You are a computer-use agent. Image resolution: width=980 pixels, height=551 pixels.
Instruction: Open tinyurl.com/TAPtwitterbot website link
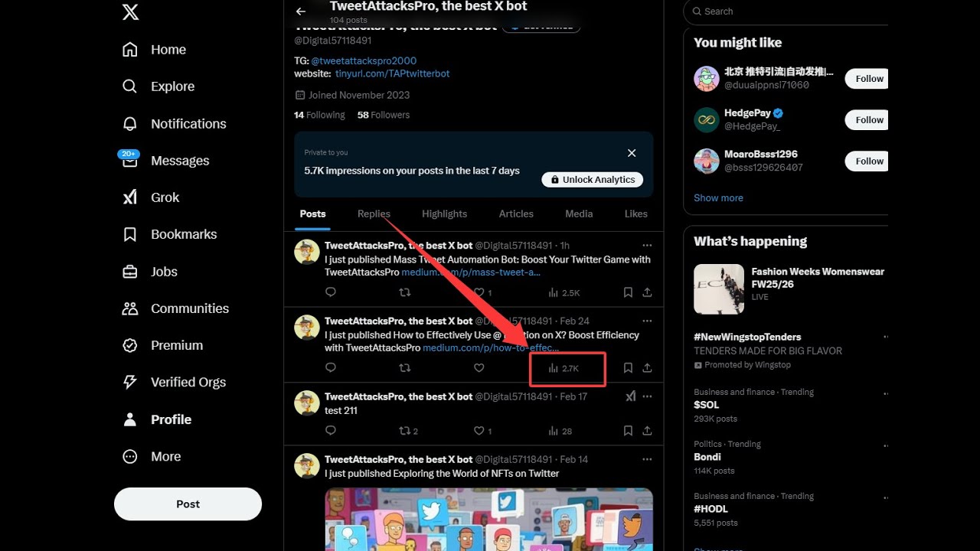(393, 73)
